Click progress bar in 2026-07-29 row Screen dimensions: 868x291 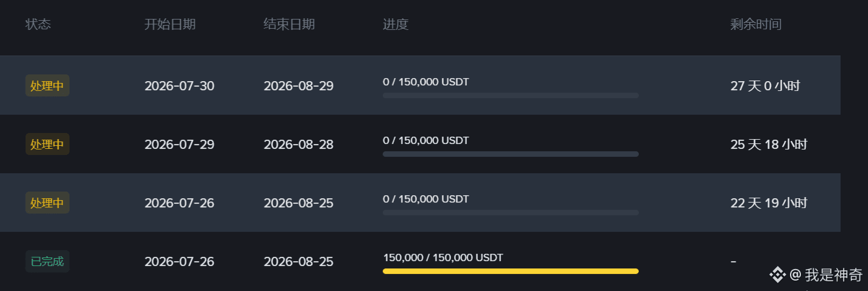point(511,154)
